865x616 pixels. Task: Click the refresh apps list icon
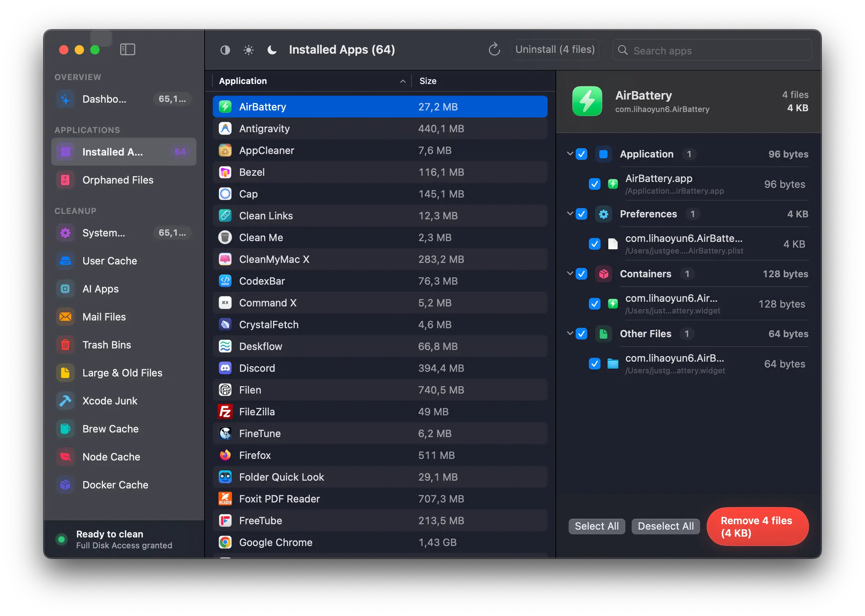(x=494, y=50)
